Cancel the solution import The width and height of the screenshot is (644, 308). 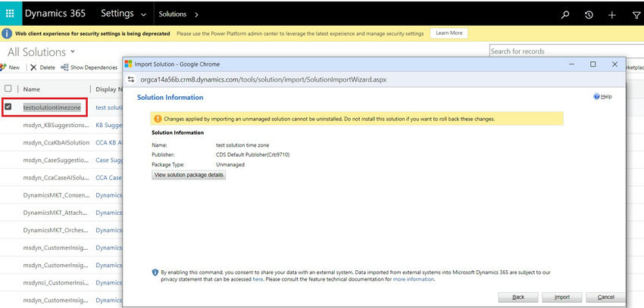tap(606, 297)
